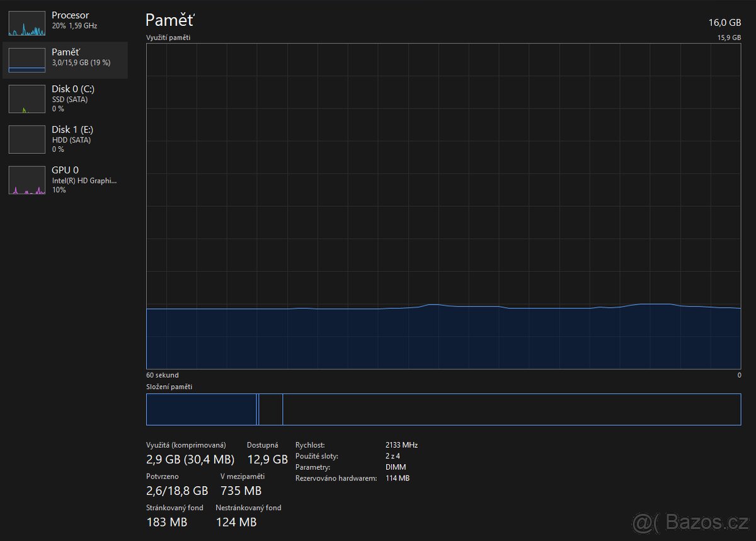The image size is (756, 541).
Task: Click the V mezipaměti 735 MB value
Action: (x=241, y=491)
